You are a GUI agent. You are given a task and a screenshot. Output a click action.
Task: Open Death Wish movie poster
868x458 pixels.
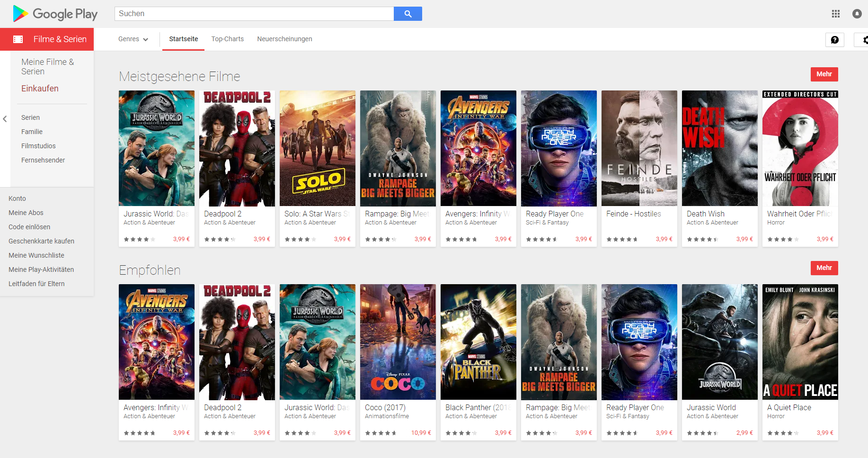tap(720, 148)
